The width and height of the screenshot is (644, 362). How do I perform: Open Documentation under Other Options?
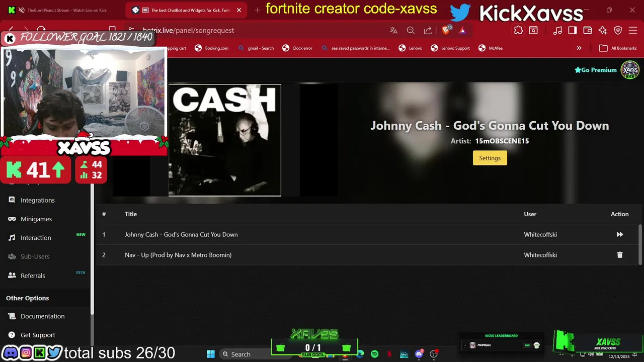(x=42, y=316)
